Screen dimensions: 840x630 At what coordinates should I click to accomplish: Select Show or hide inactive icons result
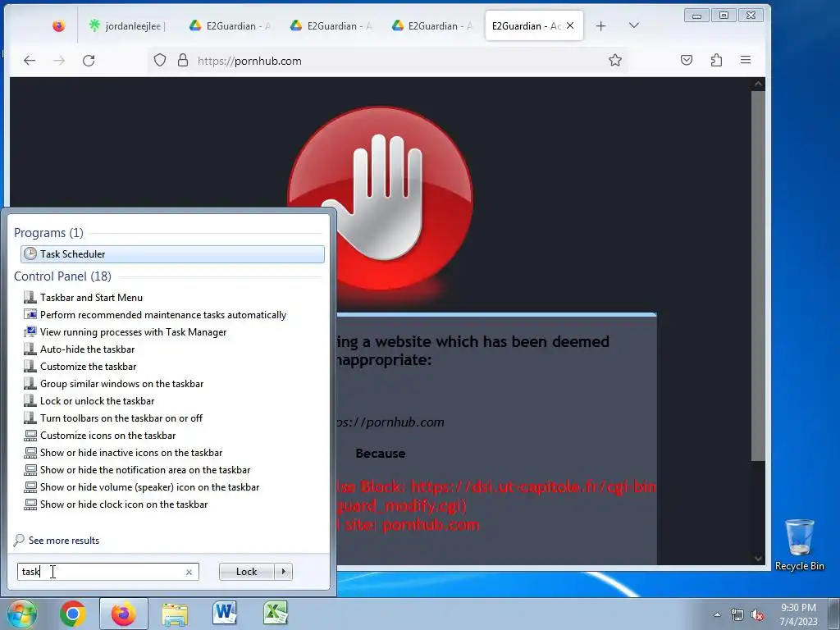[x=130, y=453]
